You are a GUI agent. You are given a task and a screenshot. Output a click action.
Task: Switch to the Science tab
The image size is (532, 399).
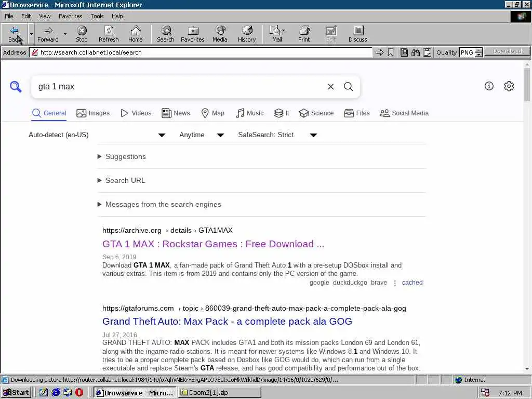[x=316, y=113]
